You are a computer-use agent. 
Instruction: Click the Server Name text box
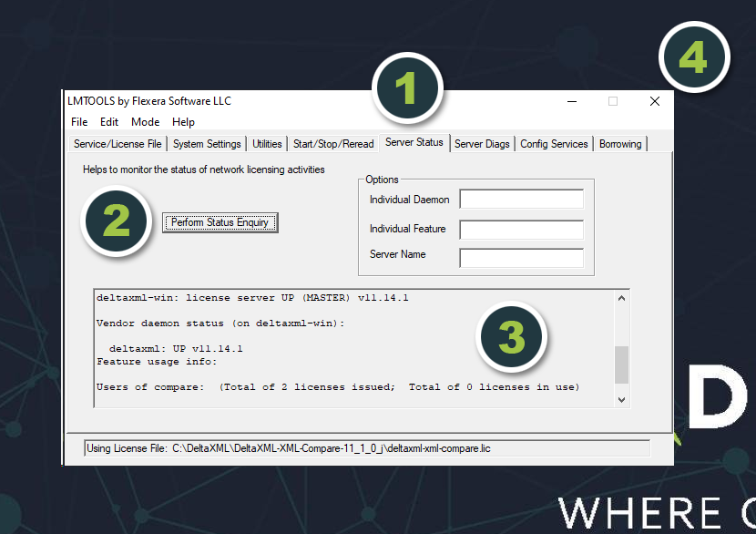[521, 258]
